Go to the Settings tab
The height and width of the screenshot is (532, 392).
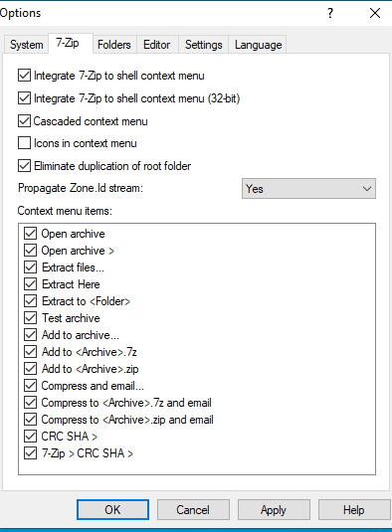[204, 45]
